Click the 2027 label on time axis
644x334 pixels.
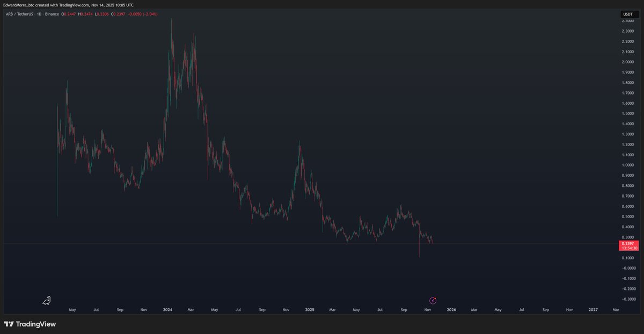pyautogui.click(x=594, y=310)
